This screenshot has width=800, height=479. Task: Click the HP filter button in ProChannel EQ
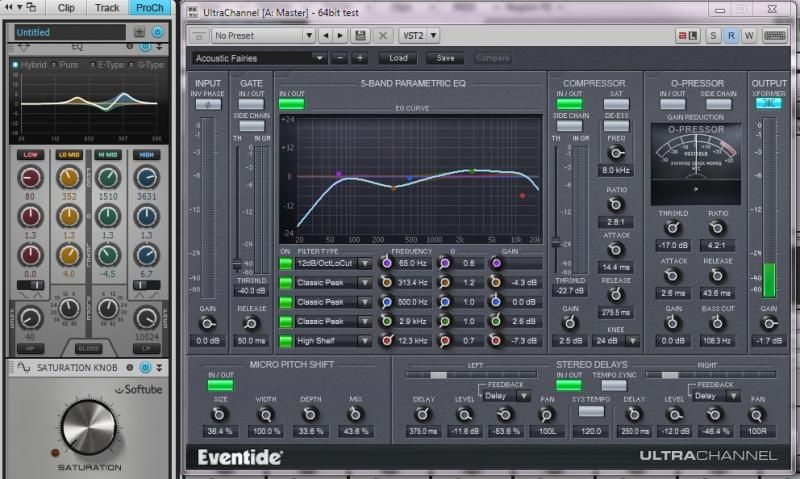point(30,348)
